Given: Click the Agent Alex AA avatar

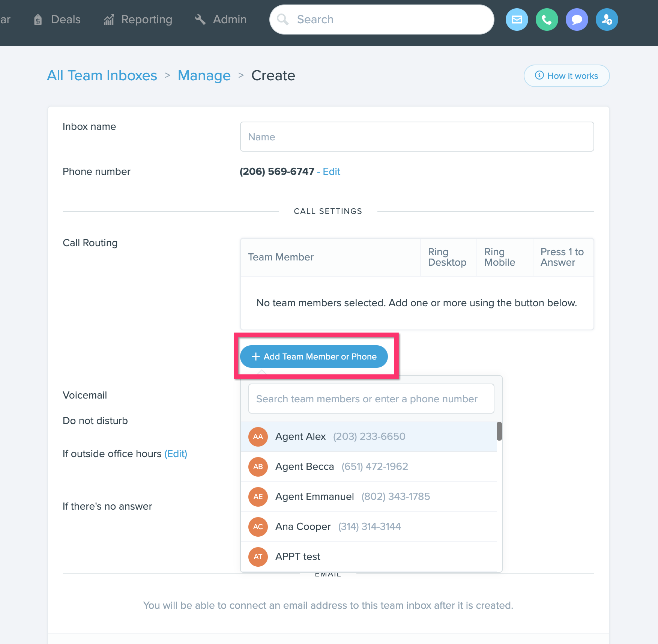Looking at the screenshot, I should (258, 436).
